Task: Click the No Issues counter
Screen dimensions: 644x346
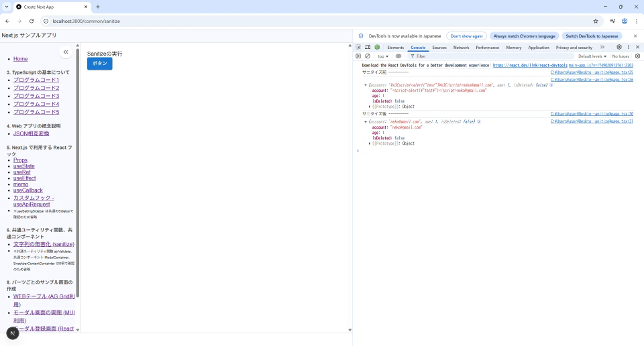Action: tap(620, 56)
